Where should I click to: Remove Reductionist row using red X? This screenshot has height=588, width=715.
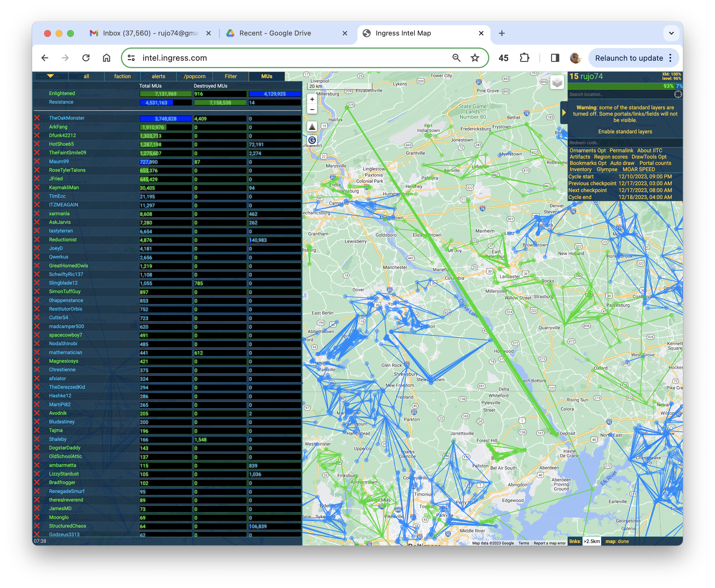point(37,240)
